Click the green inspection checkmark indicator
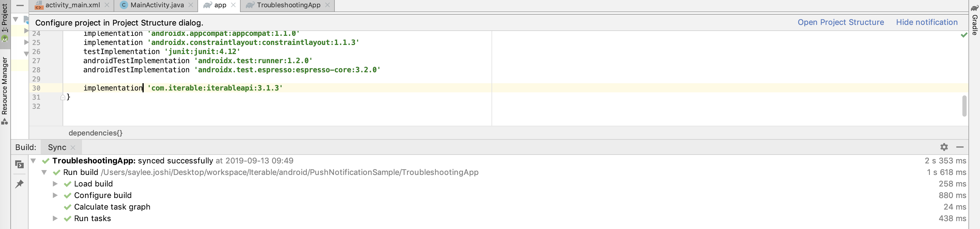 964,35
